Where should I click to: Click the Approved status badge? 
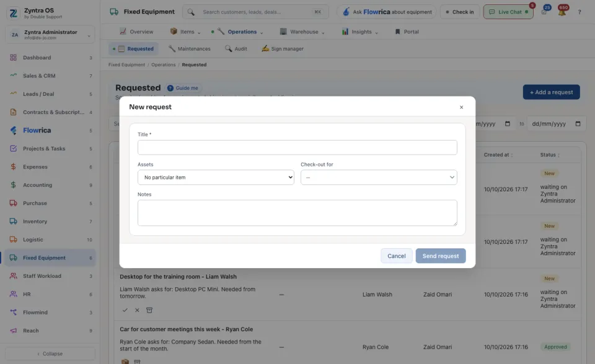555,347
